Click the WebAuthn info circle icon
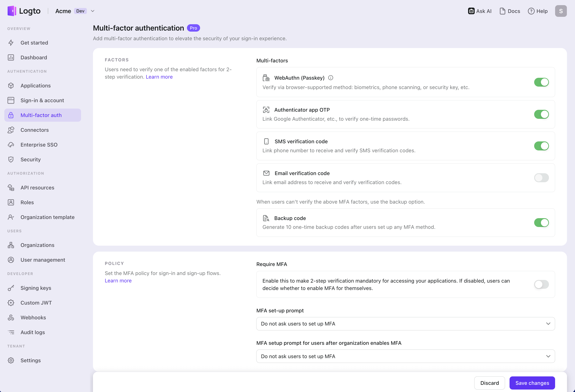The image size is (575, 392). pos(331,78)
